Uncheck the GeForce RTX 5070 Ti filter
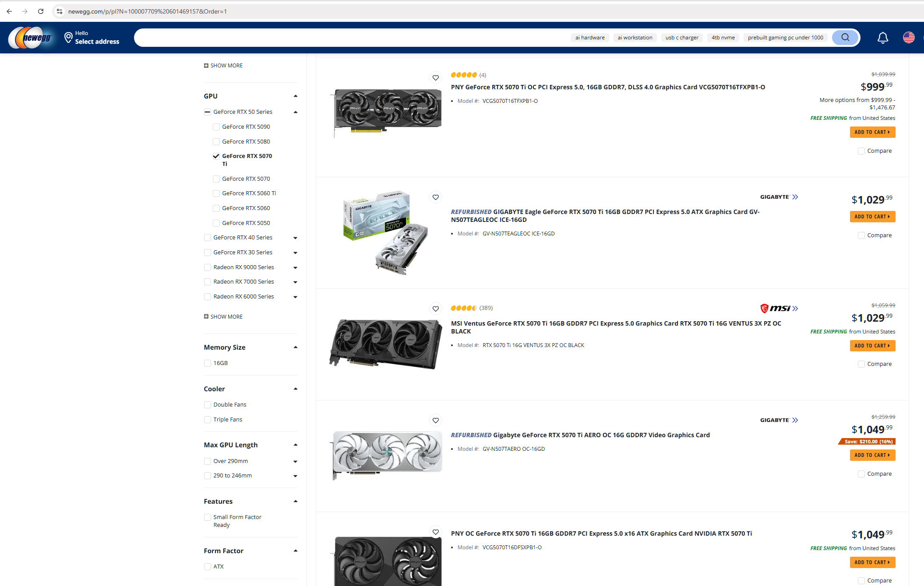924x586 pixels. [216, 156]
